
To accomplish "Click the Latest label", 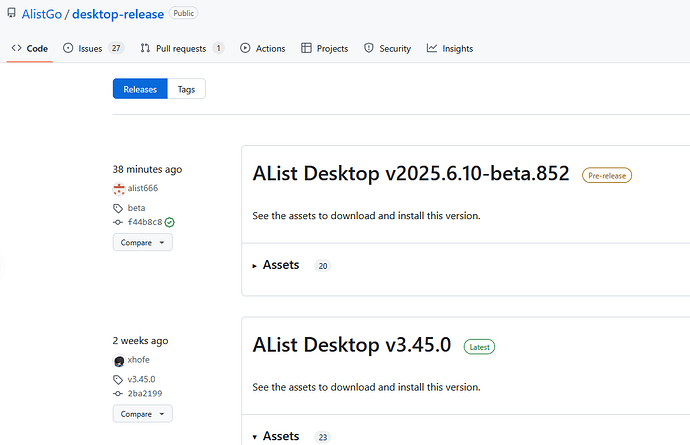I will pyautogui.click(x=479, y=347).
